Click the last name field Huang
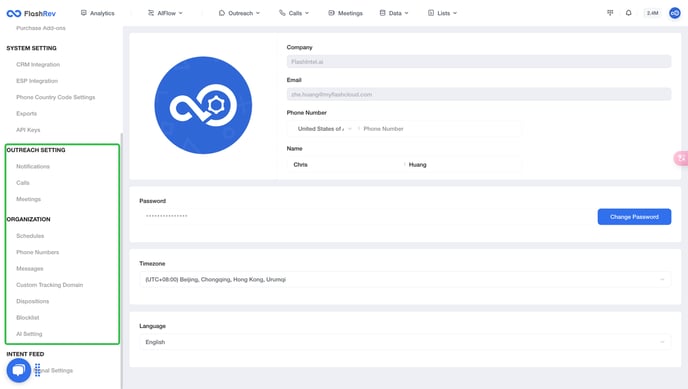Screen dimensions: 688x389 pos(464,165)
